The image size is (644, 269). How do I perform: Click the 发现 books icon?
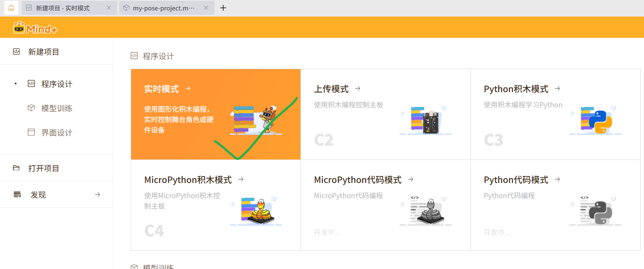point(17,195)
